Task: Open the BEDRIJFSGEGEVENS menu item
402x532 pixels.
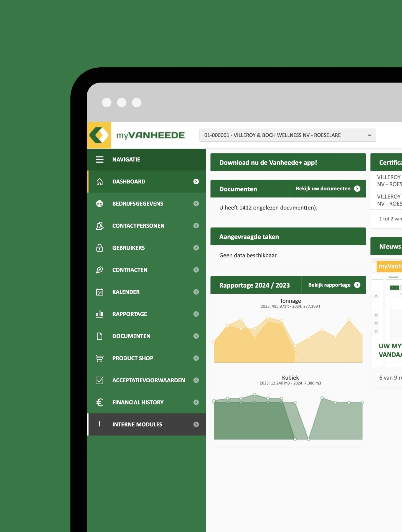Action: coord(147,204)
